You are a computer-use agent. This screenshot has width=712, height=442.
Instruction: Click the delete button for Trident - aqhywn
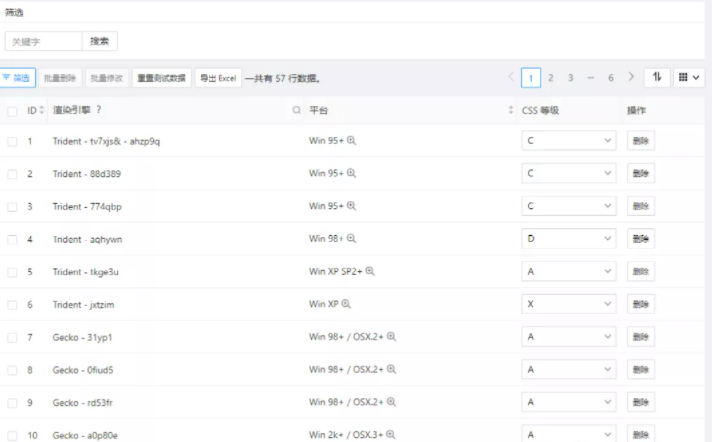coord(641,239)
